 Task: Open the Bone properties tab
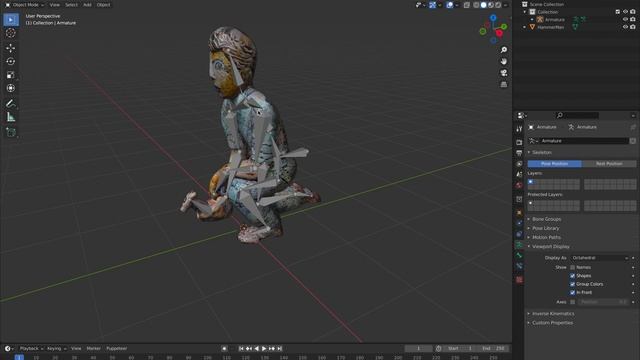click(x=519, y=256)
